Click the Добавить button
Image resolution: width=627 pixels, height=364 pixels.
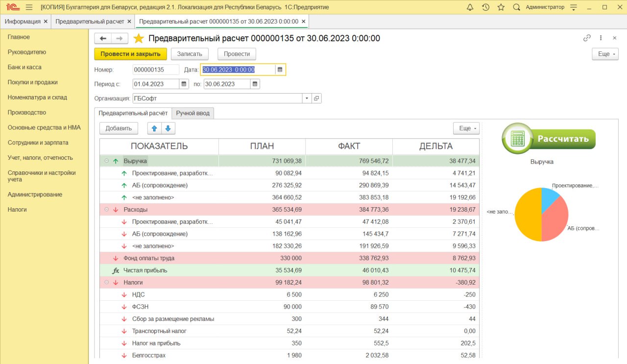tap(119, 128)
